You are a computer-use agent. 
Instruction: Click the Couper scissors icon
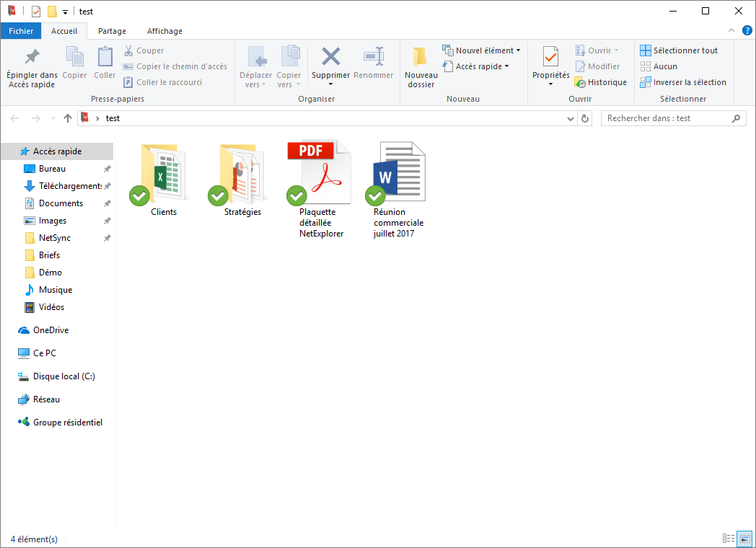point(128,50)
